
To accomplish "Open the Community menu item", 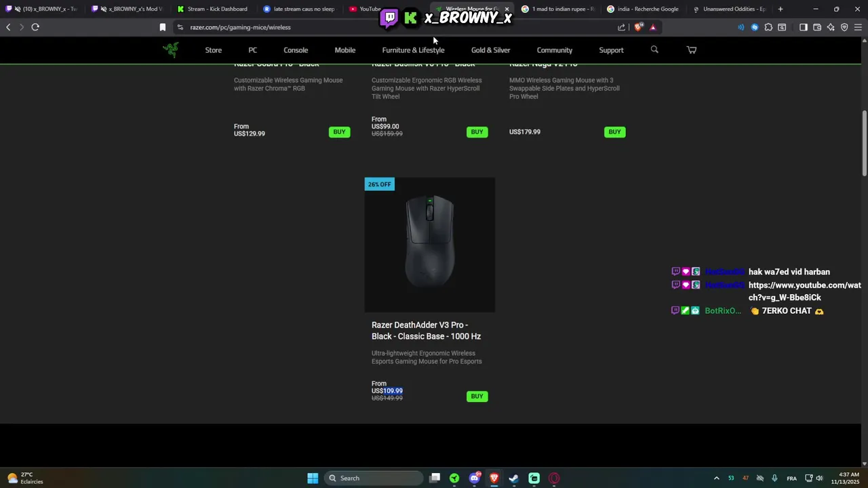I will coord(555,50).
